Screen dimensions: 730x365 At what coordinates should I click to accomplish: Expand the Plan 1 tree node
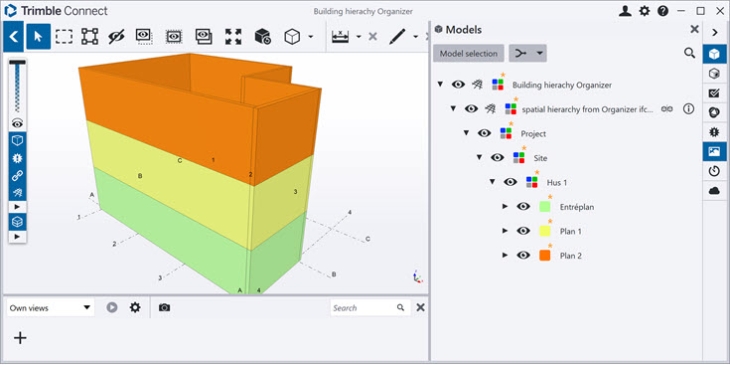click(505, 231)
